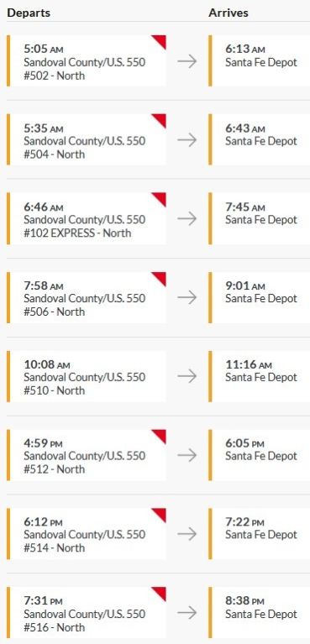This screenshot has height=644, width=310.
Task: Click red corner flag on 6:12 PM departure
Action: (160, 513)
